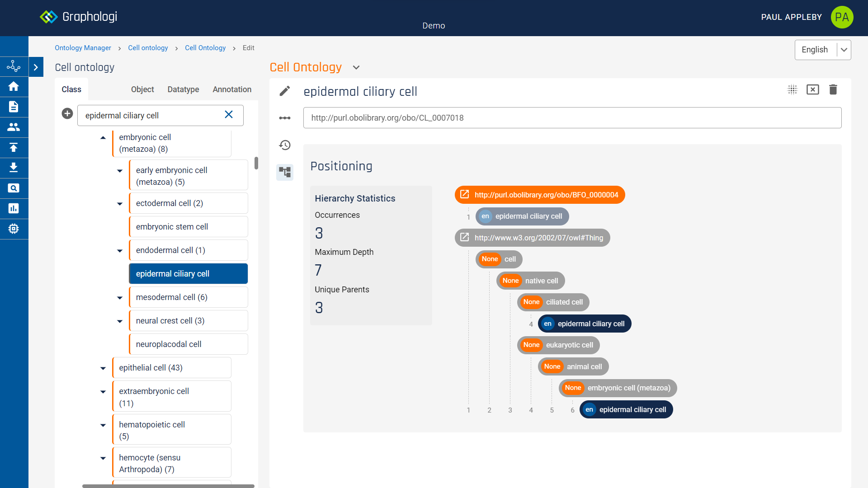Click Ontology Manager breadcrumb link
This screenshot has height=488, width=868.
tap(83, 48)
